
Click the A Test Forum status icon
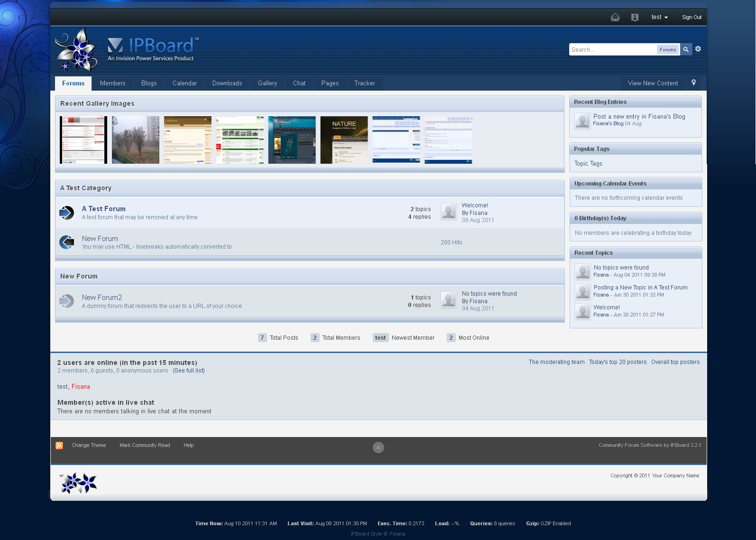coord(67,213)
